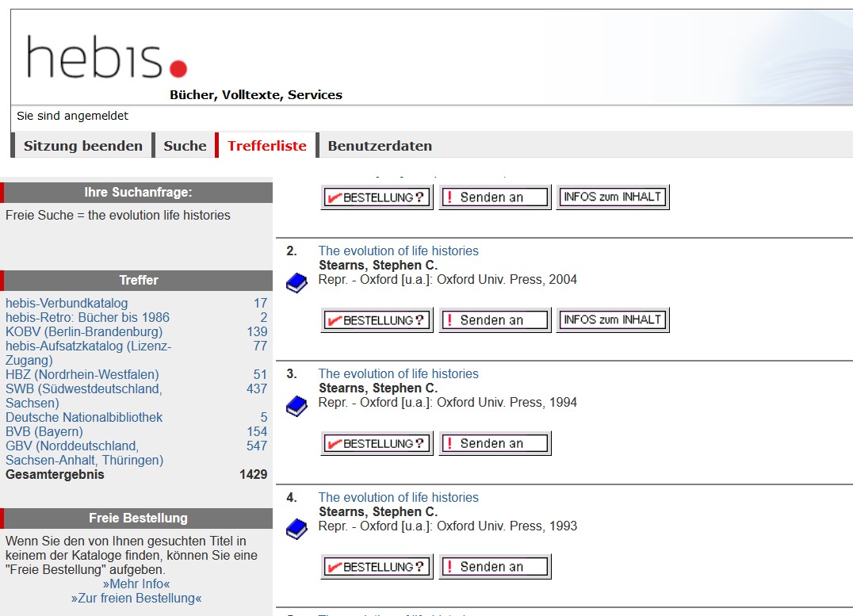This screenshot has height=616, width=853.
Task: Open BVB (Bayern) results
Action: coord(44,431)
